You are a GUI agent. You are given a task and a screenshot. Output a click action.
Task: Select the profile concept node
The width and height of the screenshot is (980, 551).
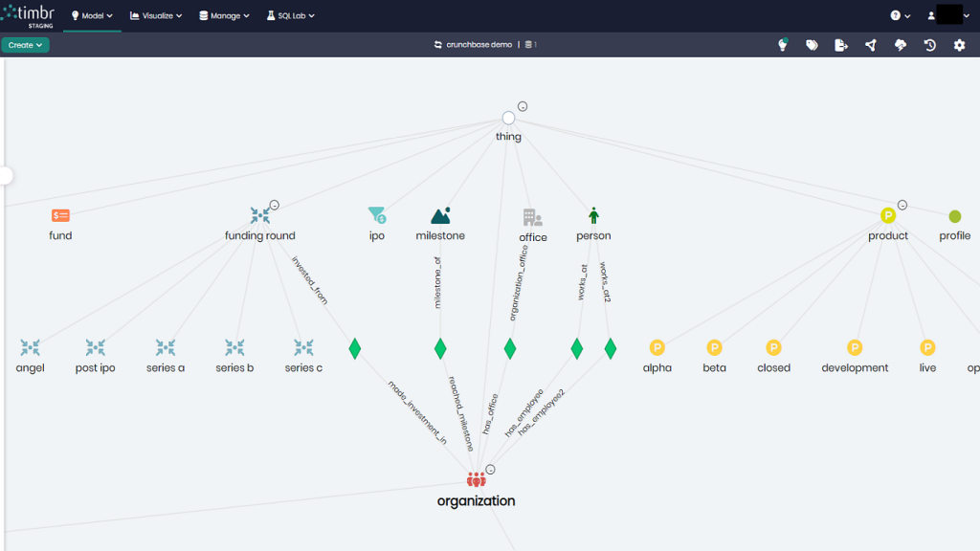point(955,216)
